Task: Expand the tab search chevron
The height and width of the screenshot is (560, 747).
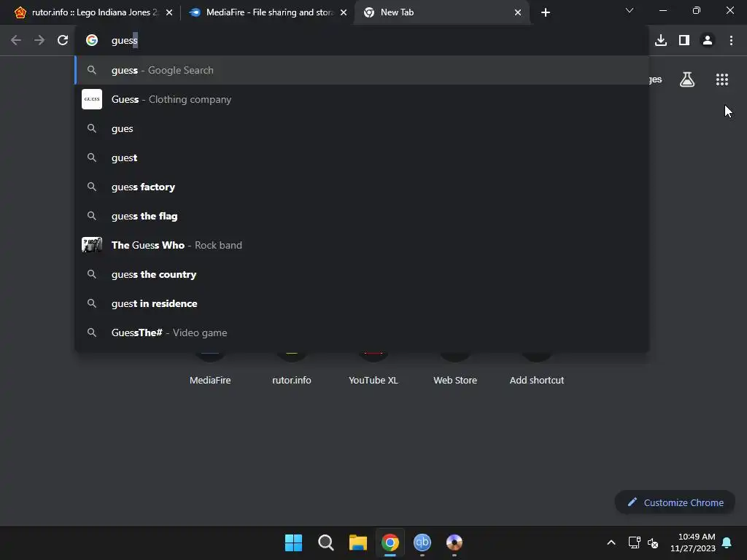Action: click(630, 10)
